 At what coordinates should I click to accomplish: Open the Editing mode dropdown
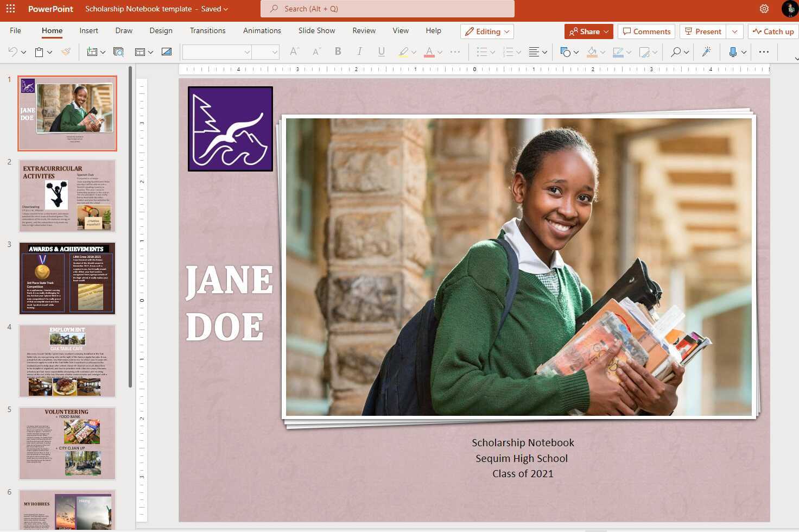(x=486, y=31)
